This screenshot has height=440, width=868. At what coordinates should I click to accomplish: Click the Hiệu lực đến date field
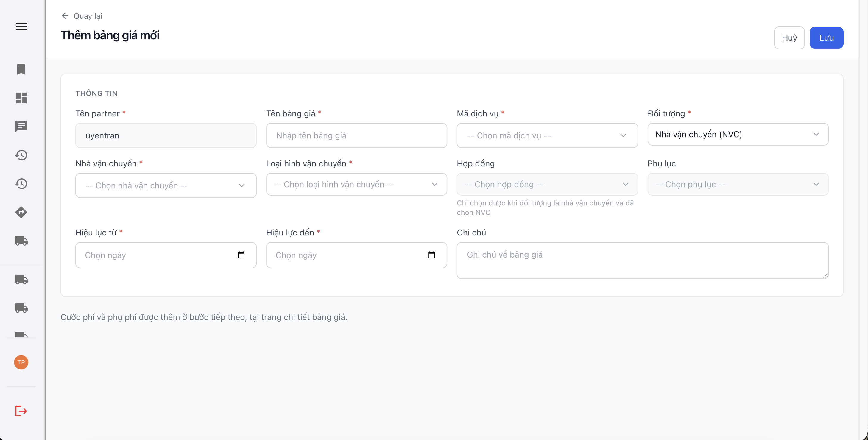(x=356, y=255)
